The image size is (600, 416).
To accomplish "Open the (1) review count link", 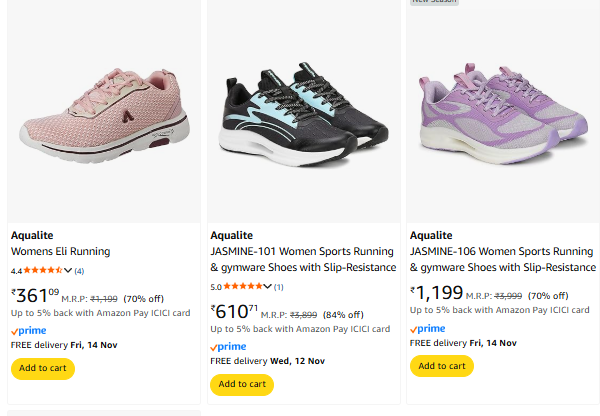I will (x=279, y=287).
